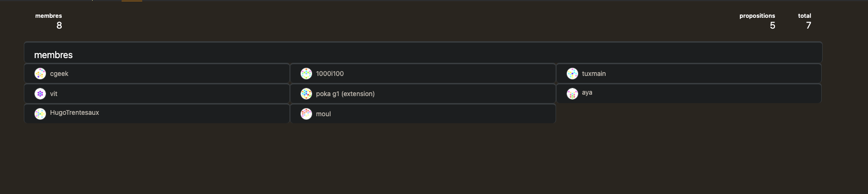Click cgeek's avatar icon
The width and height of the screenshot is (868, 194).
(40, 74)
